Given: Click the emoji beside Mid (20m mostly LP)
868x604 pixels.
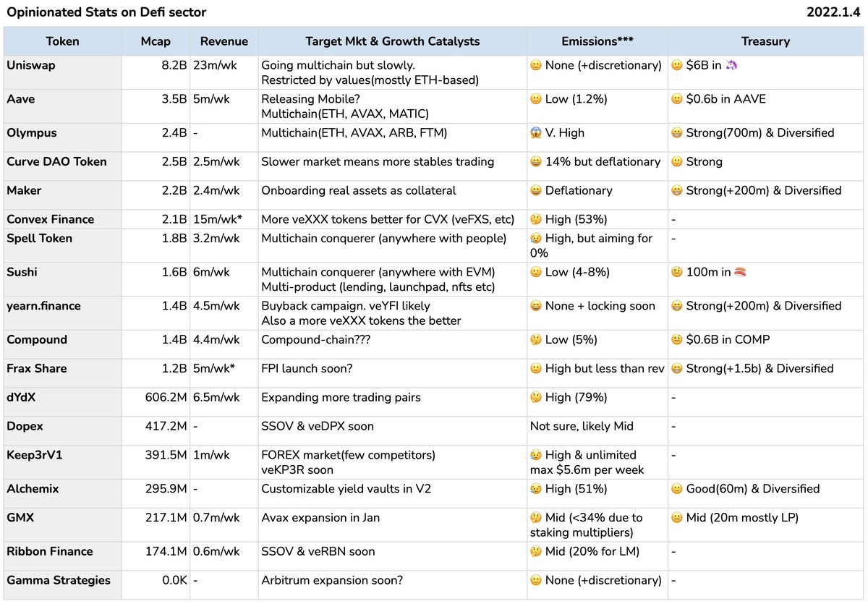Looking at the screenshot, I should [x=678, y=518].
